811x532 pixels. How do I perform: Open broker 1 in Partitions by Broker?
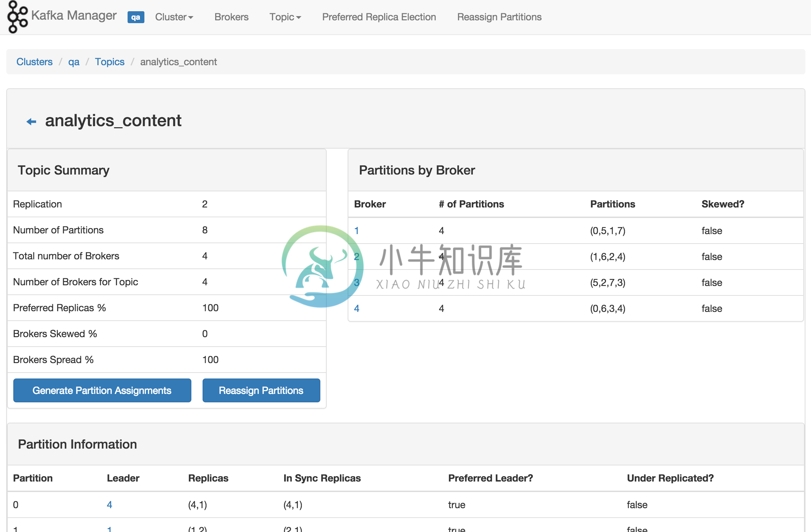click(x=356, y=231)
